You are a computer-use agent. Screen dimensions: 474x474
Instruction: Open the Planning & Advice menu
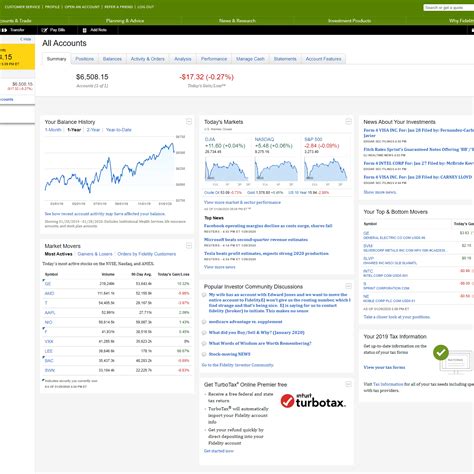(125, 21)
